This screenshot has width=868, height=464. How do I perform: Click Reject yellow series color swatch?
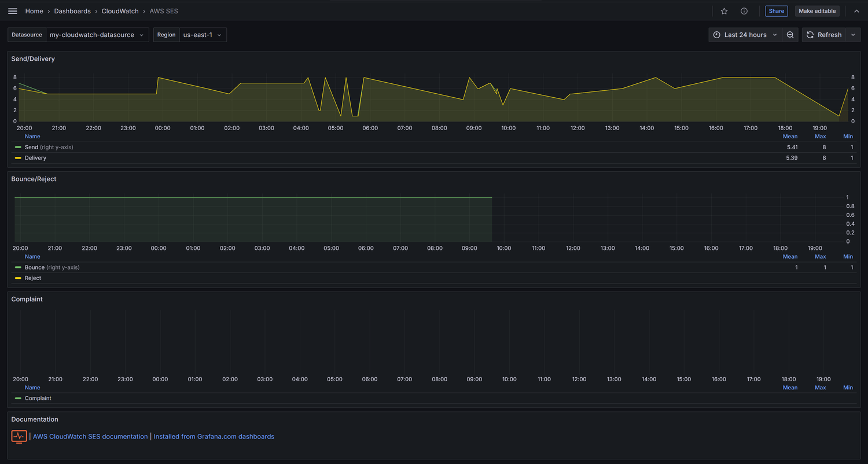[x=18, y=278]
